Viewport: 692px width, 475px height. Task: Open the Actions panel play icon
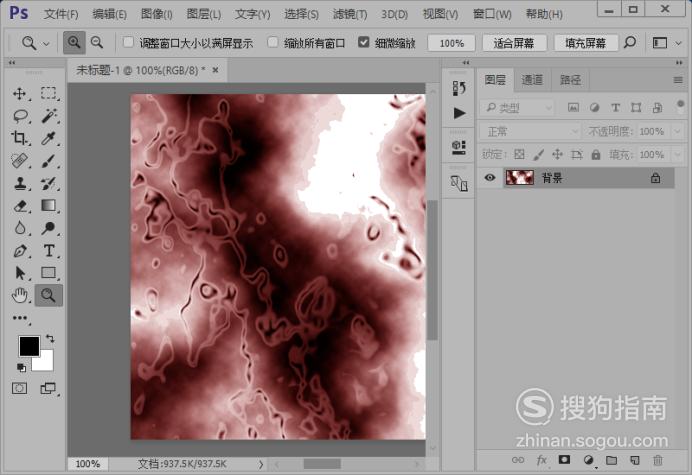pos(459,113)
